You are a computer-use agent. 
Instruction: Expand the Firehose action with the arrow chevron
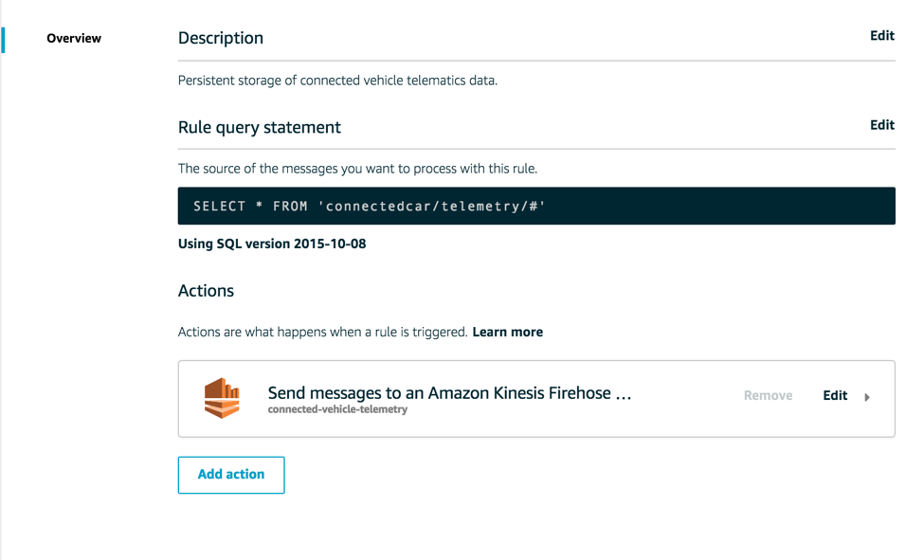coord(867,397)
